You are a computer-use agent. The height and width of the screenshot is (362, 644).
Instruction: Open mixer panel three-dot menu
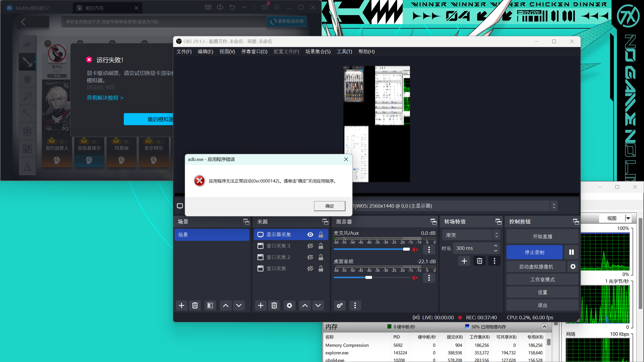pos(355,305)
